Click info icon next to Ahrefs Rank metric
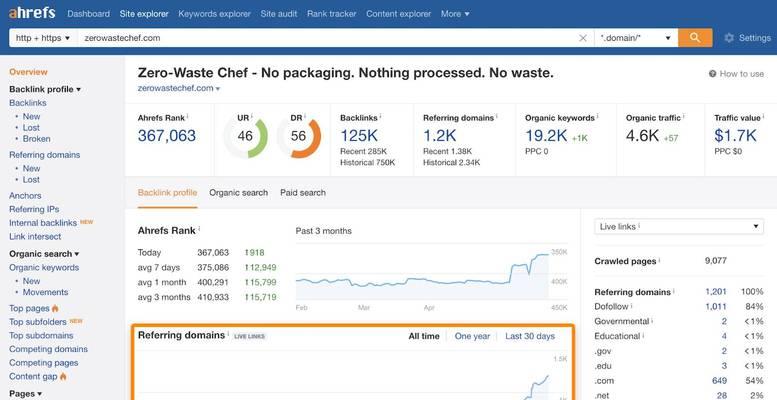 coord(188,117)
